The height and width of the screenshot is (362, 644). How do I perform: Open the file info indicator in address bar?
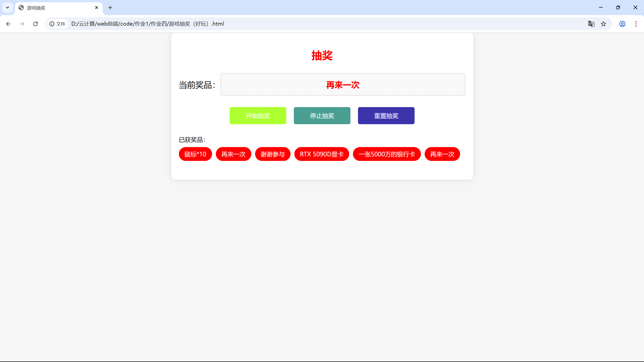click(58, 24)
